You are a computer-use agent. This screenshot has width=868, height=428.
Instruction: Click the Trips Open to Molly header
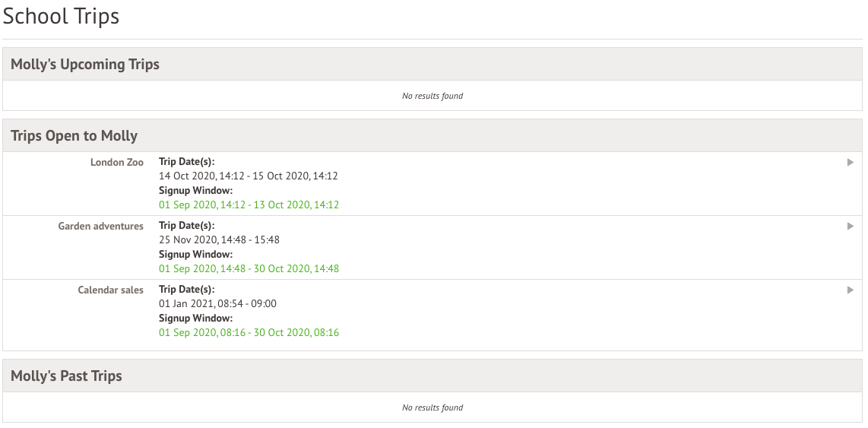point(74,136)
